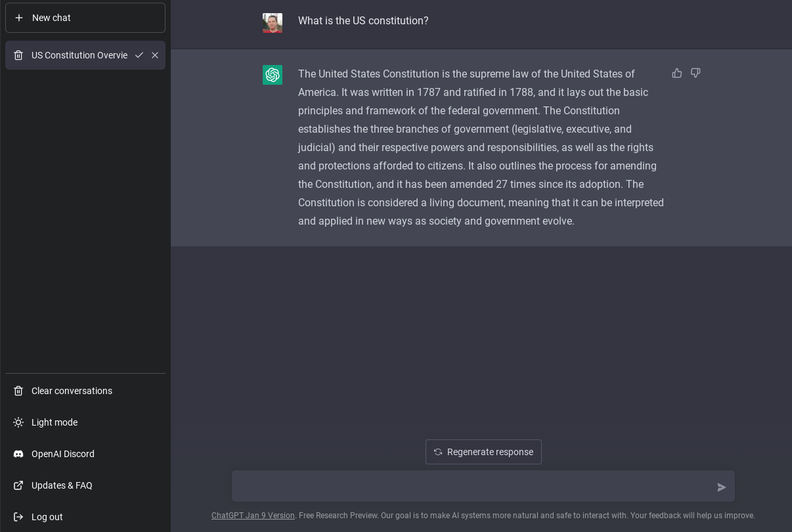This screenshot has height=532, width=792.
Task: Open the OpenAI Discord link
Action: click(x=63, y=454)
